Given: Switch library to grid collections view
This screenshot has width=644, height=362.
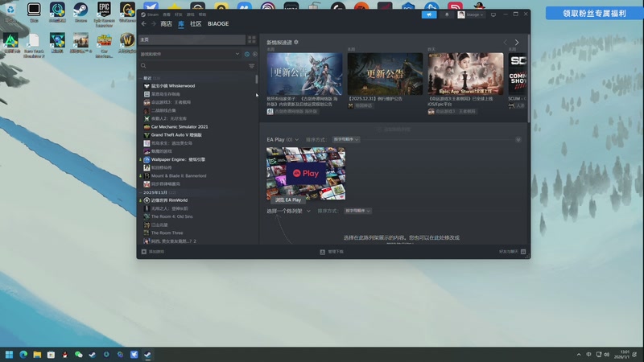Looking at the screenshot, I should click(x=252, y=39).
